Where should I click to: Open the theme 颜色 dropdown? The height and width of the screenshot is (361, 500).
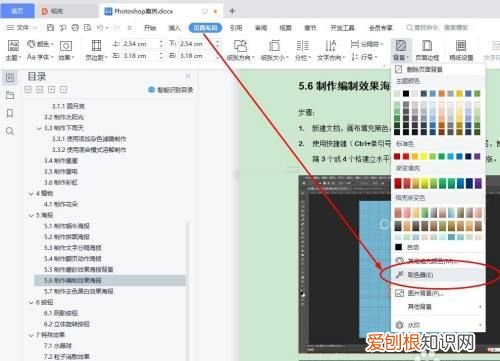click(40, 44)
